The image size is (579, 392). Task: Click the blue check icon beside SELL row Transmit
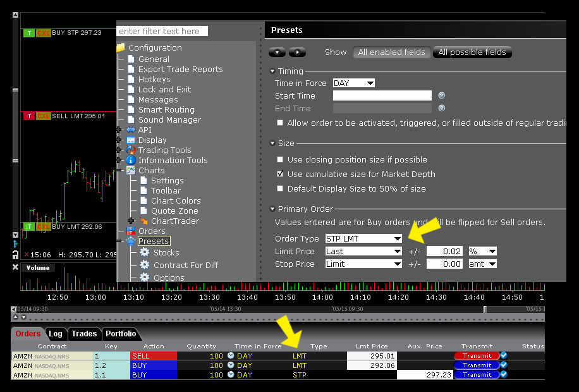(x=503, y=355)
